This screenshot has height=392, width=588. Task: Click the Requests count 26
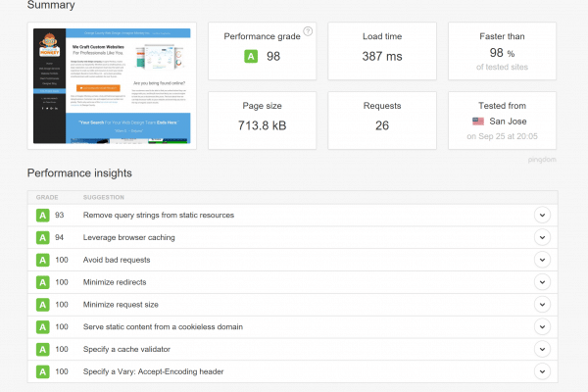click(x=382, y=125)
